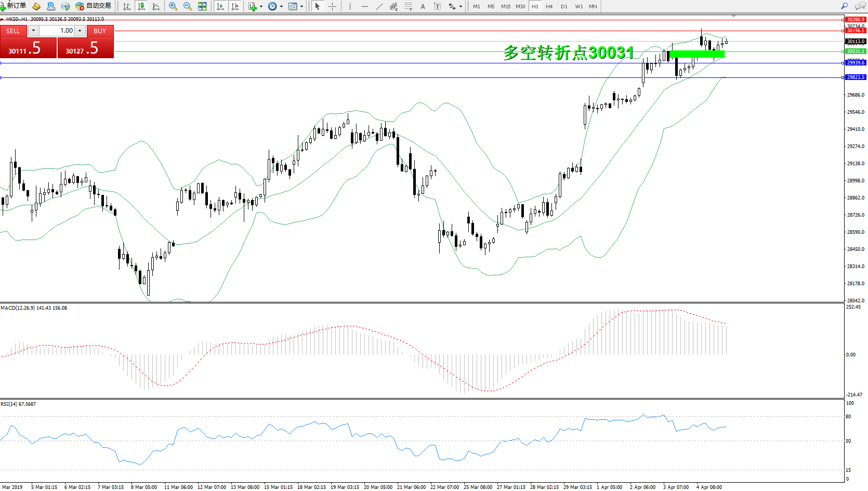Expand the periodicity clock dropdown arrow

point(281,7)
